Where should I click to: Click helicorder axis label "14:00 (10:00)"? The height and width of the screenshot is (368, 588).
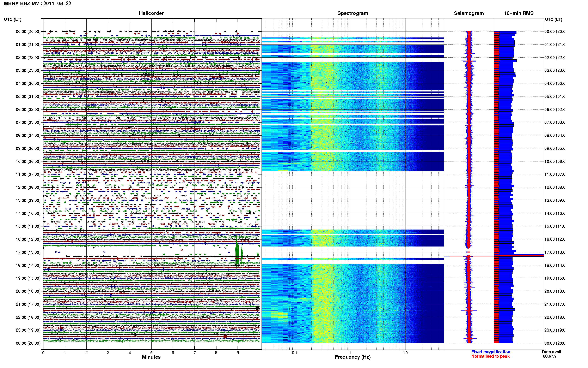(28, 213)
